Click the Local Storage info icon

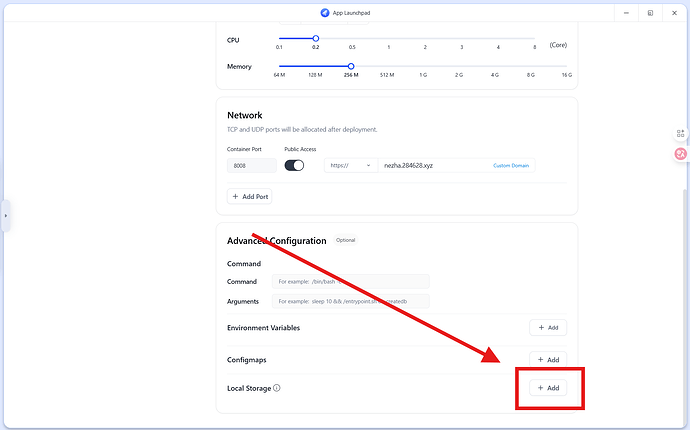click(x=276, y=388)
